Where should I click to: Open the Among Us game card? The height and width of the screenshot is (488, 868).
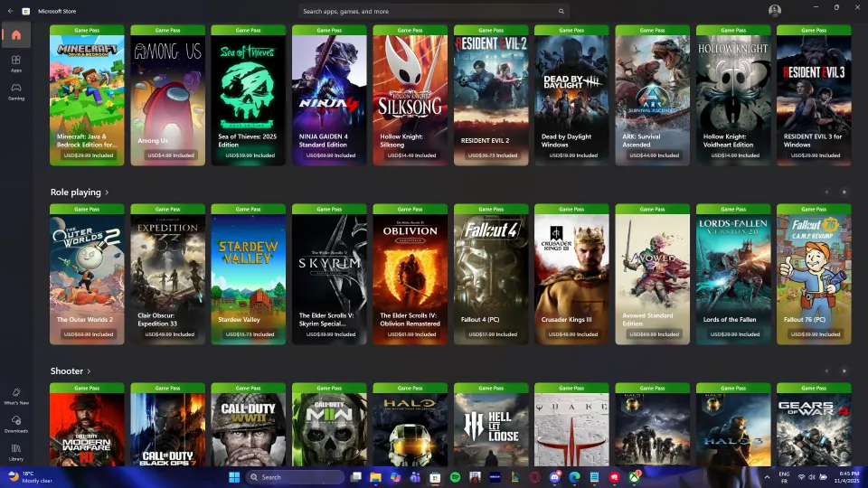tap(168, 95)
